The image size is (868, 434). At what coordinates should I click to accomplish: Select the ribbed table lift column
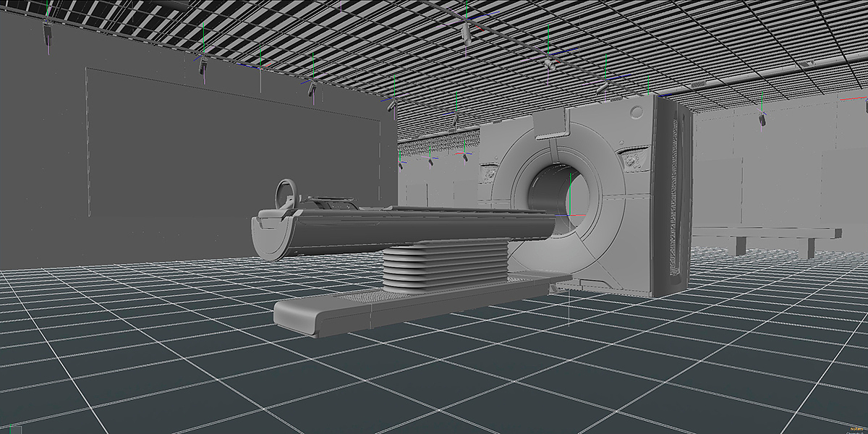[446, 268]
